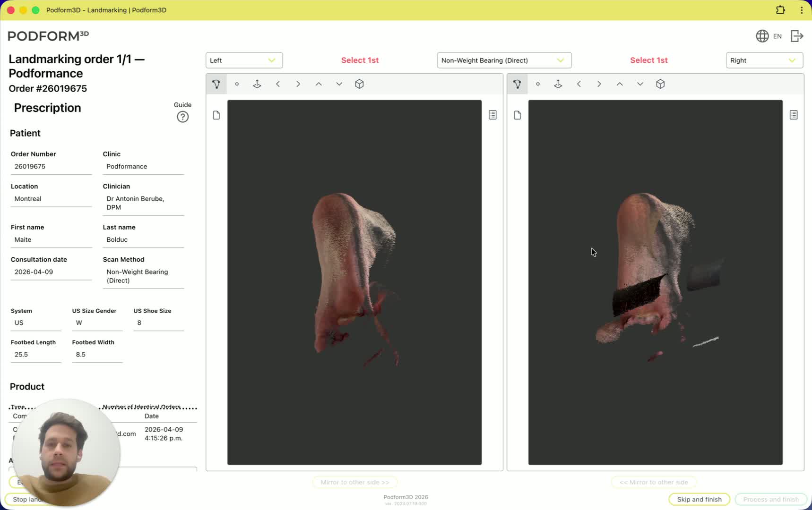The height and width of the screenshot is (510, 812).
Task: Rotate left scan downward
Action: 339,84
